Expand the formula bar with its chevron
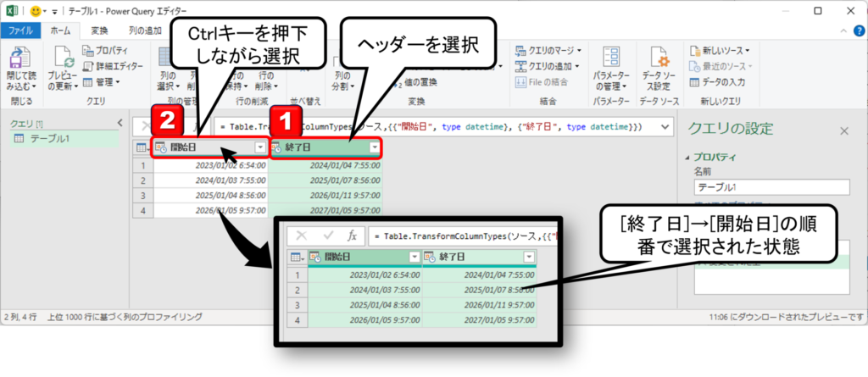 coord(665,127)
